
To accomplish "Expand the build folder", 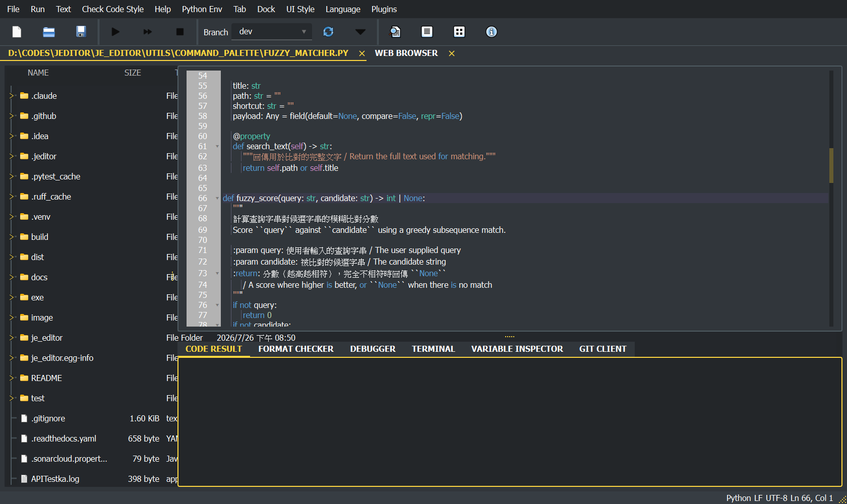I will [12, 237].
